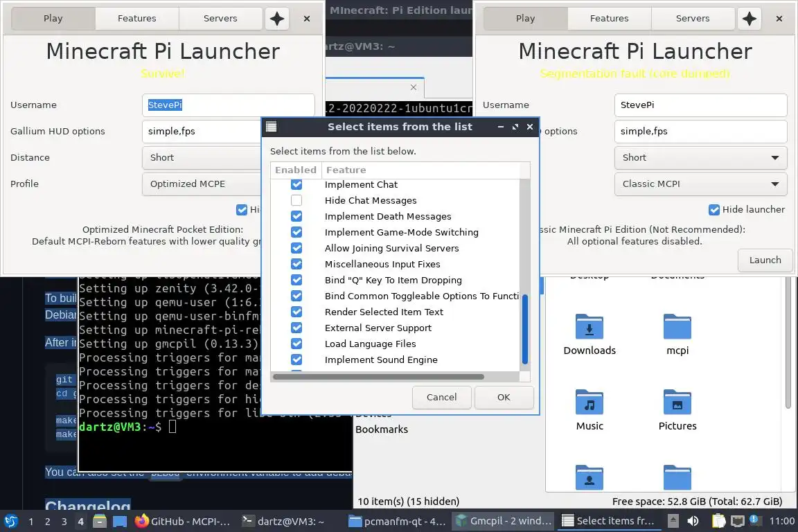Click the file manager vertical scrollbar

pyautogui.click(x=788, y=342)
